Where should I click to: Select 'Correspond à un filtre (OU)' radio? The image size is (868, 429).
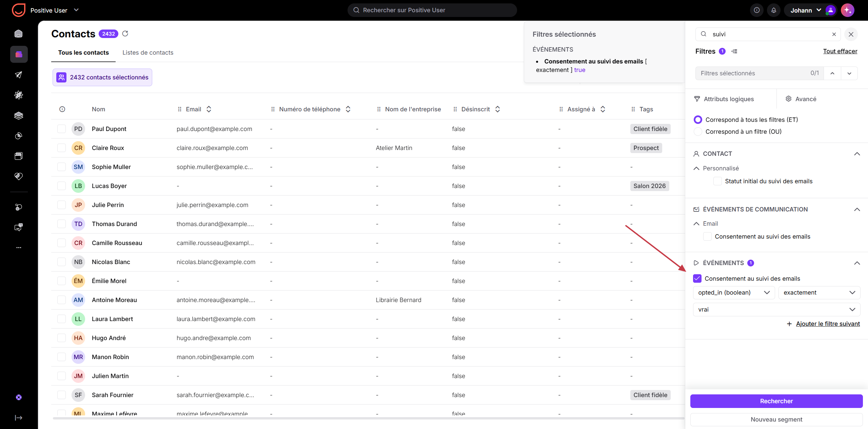pos(698,131)
